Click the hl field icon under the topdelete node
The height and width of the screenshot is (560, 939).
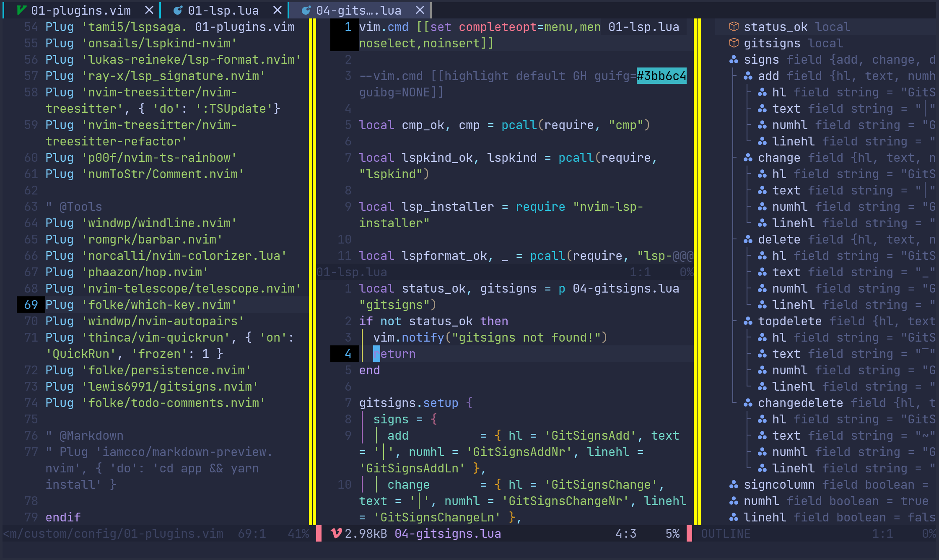(762, 337)
